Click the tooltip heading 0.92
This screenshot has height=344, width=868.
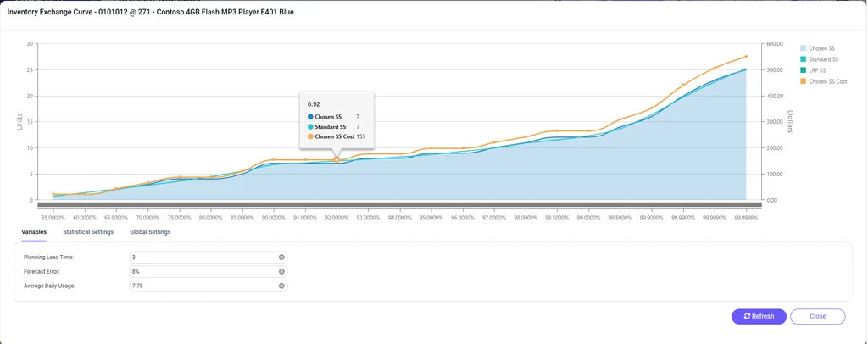[x=314, y=104]
